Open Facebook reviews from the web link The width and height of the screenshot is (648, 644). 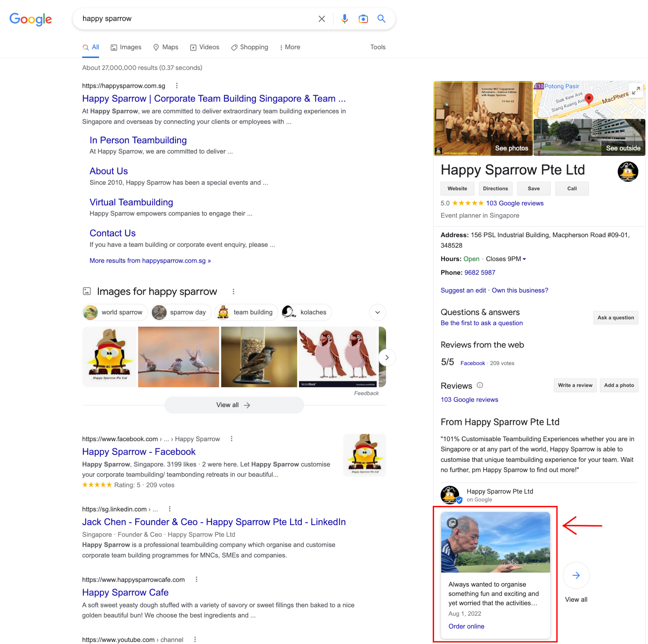coord(472,363)
